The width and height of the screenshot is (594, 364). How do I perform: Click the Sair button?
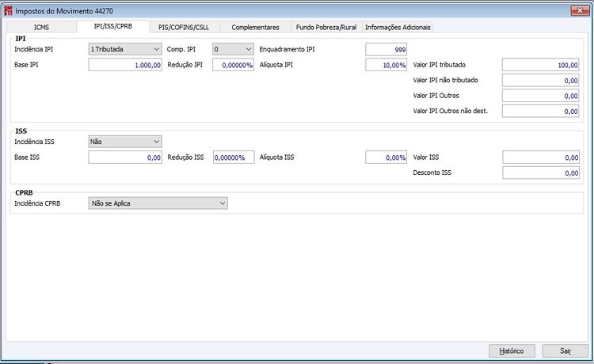(565, 351)
